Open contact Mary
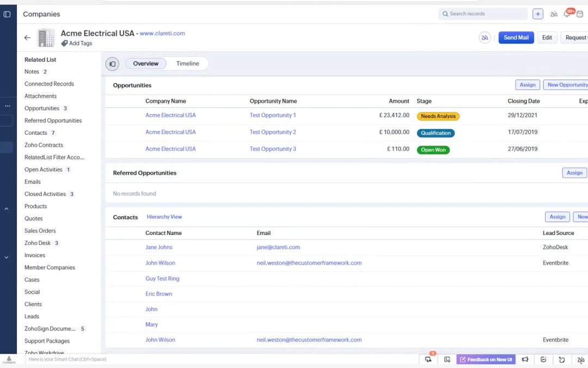Screen dimensions: 588x368 tap(151, 324)
